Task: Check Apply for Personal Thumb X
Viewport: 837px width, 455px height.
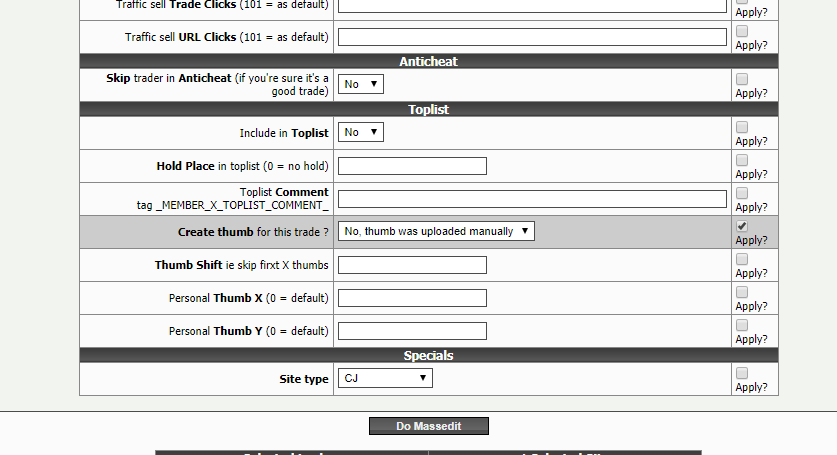Action: pos(741,293)
